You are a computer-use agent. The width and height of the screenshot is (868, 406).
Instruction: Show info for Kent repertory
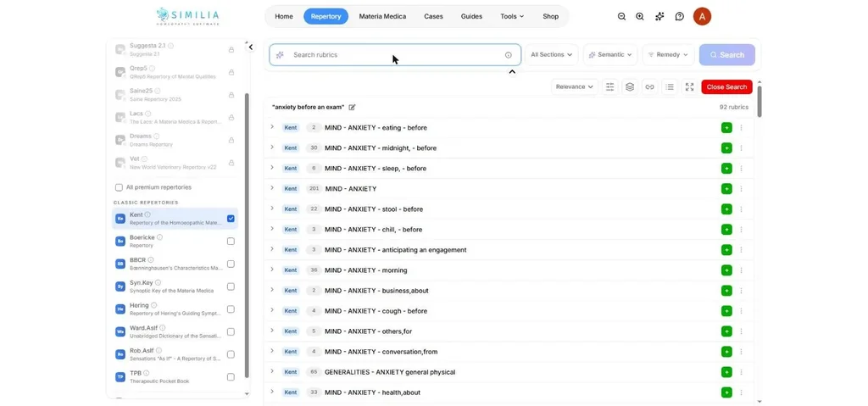tap(147, 215)
